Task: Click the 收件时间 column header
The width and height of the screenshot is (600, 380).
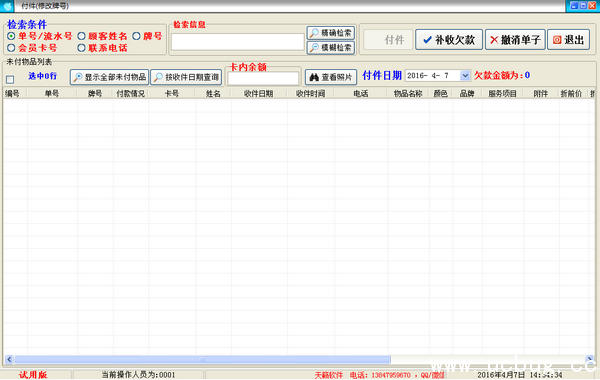Action: click(x=310, y=93)
